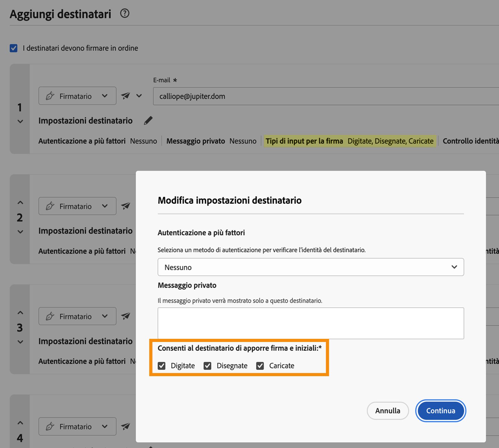
Task: Select Controllo identità summary for recipient 1
Action: 471,141
